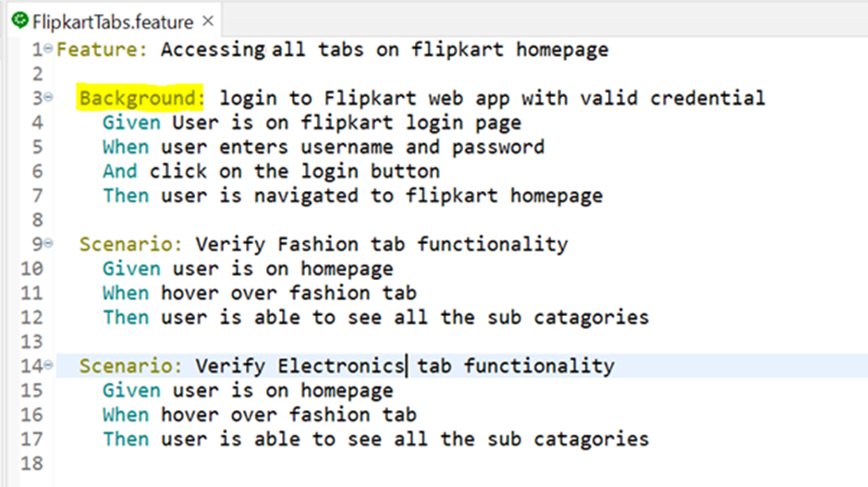Click line number 13 in the gutter
This screenshot has width=868, height=487.
click(31, 342)
